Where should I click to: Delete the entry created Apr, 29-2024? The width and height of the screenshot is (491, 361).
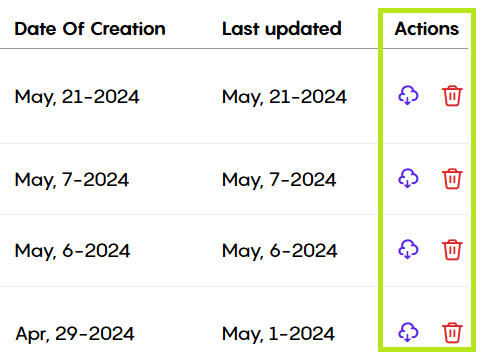(x=452, y=332)
